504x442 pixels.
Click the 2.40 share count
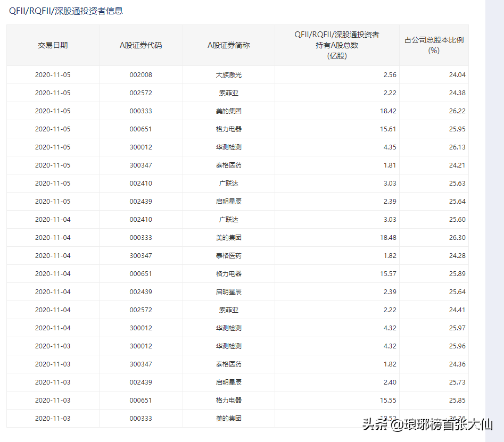click(390, 382)
